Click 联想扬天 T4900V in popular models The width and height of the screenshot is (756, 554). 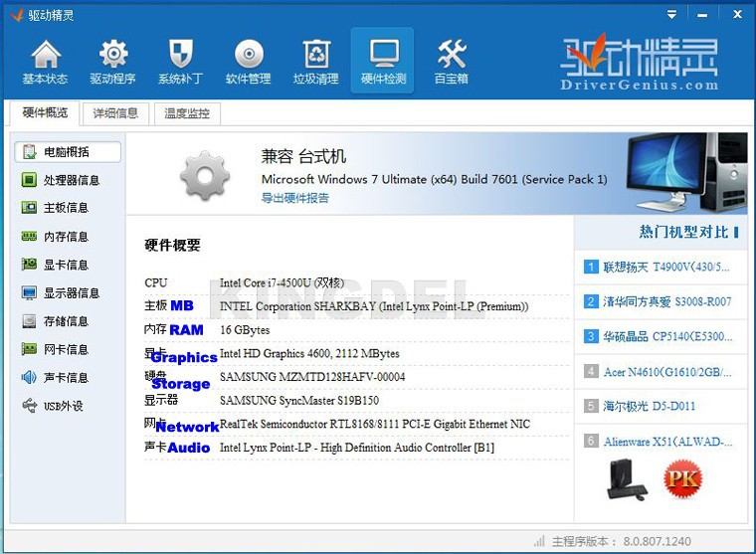coord(664,267)
